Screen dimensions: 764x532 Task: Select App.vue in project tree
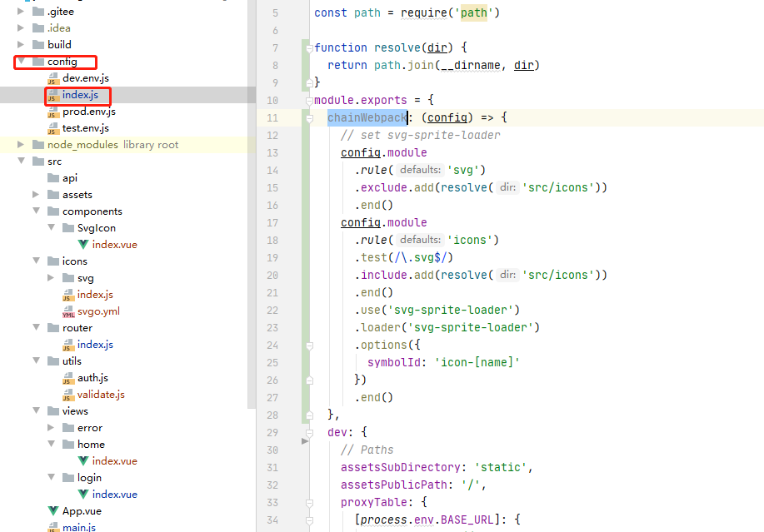point(82,511)
